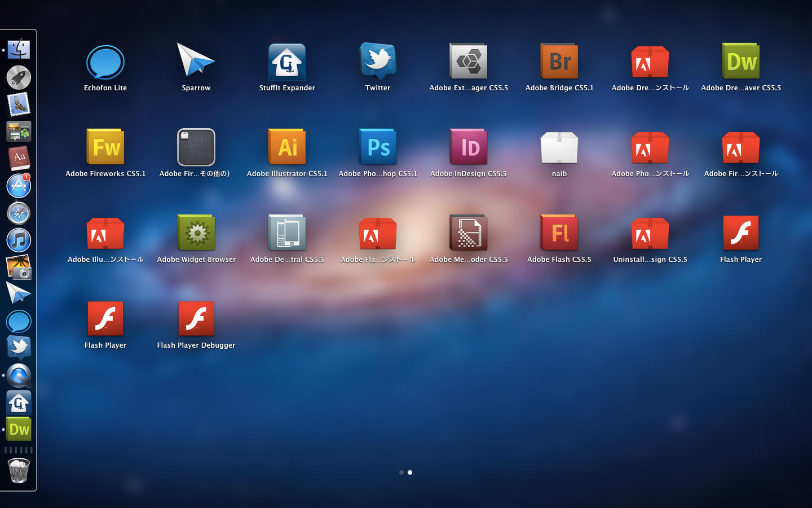Open Adobe Device Central CS5.5
Image resolution: width=812 pixels, height=508 pixels.
(x=287, y=233)
